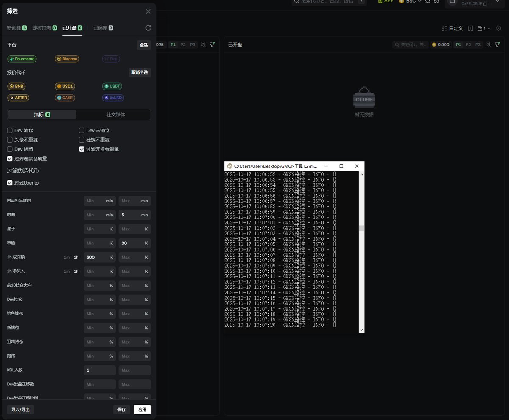This screenshot has height=420, width=509.
Task: Switch to the 即将打满 tab
Action: pyautogui.click(x=45, y=28)
